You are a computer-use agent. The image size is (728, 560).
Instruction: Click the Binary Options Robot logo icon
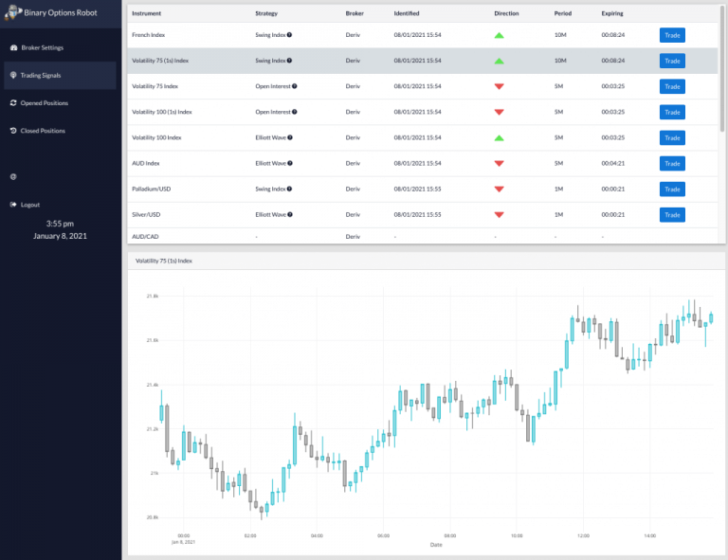(13, 13)
